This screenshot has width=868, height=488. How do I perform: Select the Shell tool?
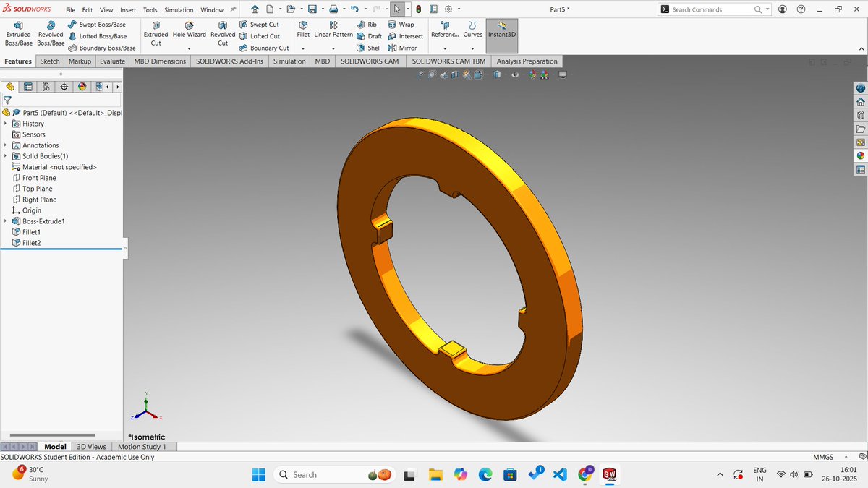point(369,48)
